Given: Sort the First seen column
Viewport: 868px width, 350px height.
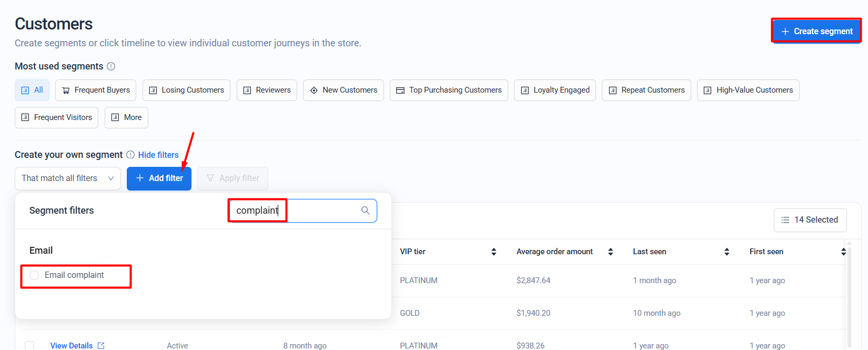Looking at the screenshot, I should pos(843,252).
